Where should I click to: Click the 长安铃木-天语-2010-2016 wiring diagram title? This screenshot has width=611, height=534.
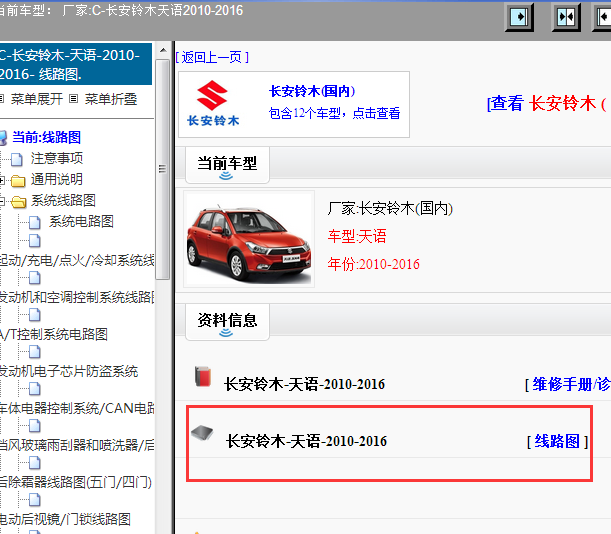(x=307, y=442)
